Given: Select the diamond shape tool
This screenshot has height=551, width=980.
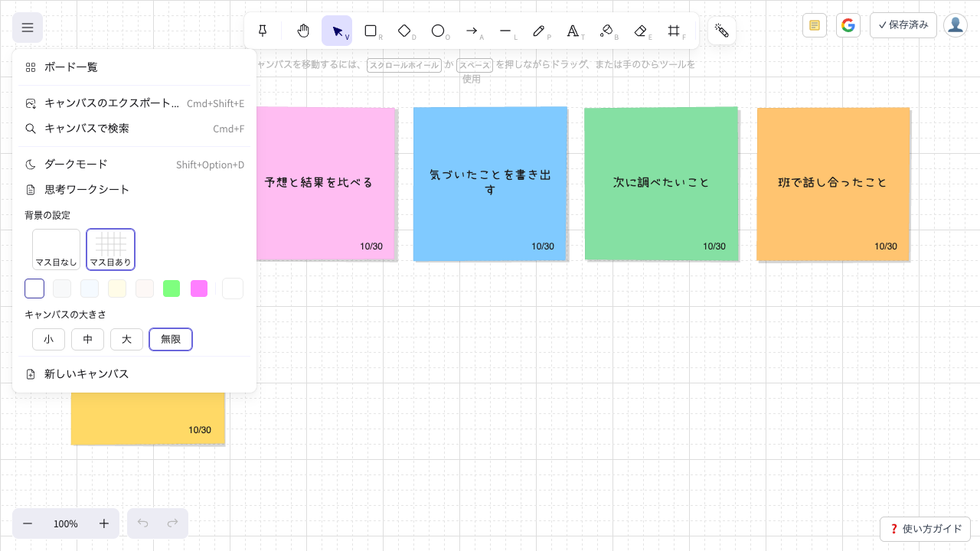Looking at the screenshot, I should (404, 31).
